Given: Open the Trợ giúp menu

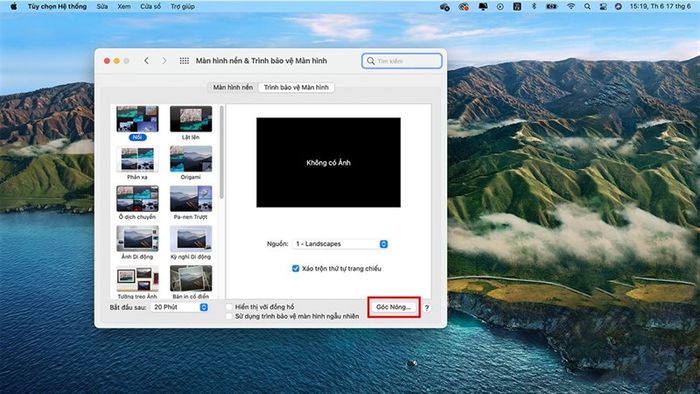Looking at the screenshot, I should point(183,7).
